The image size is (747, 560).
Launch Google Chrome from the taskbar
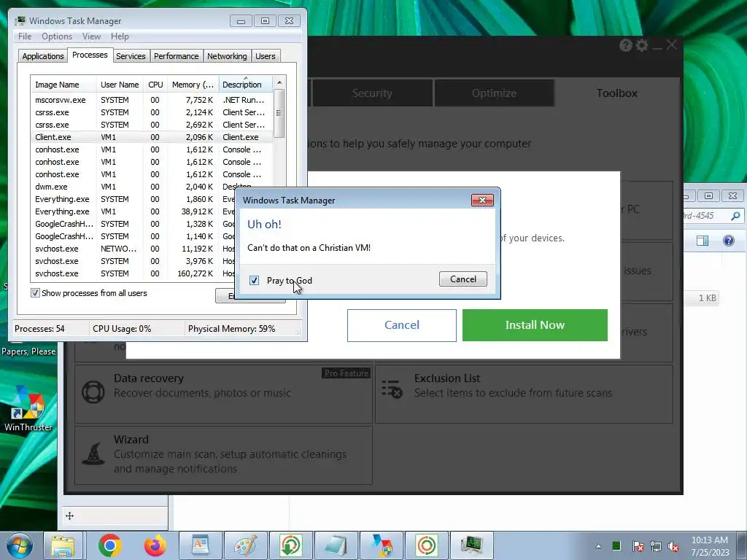pos(110,545)
